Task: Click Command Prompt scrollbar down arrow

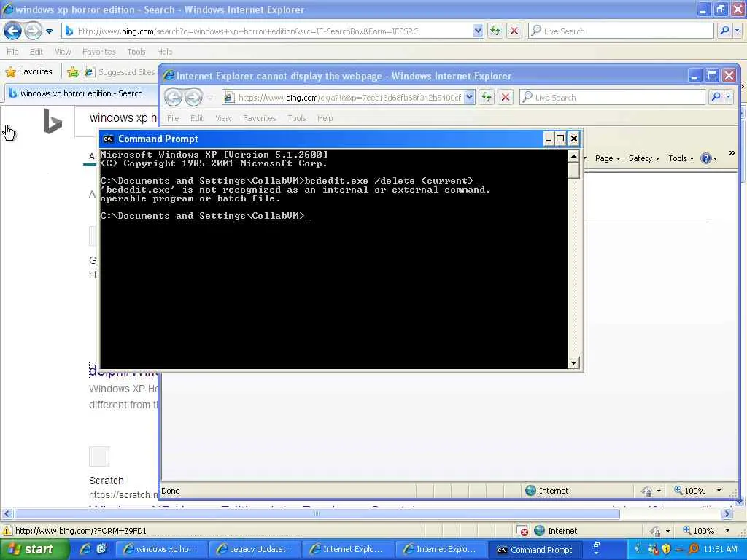Action: (573, 363)
